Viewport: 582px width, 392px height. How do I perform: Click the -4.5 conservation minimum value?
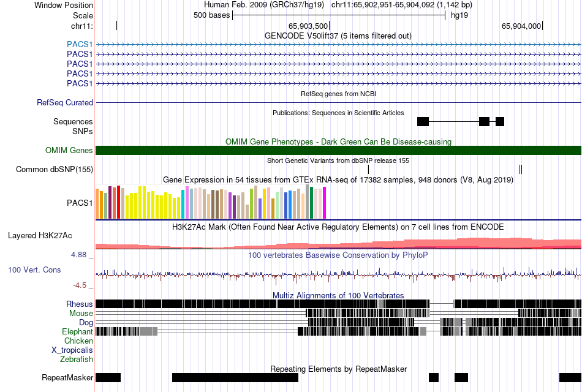[x=80, y=285]
